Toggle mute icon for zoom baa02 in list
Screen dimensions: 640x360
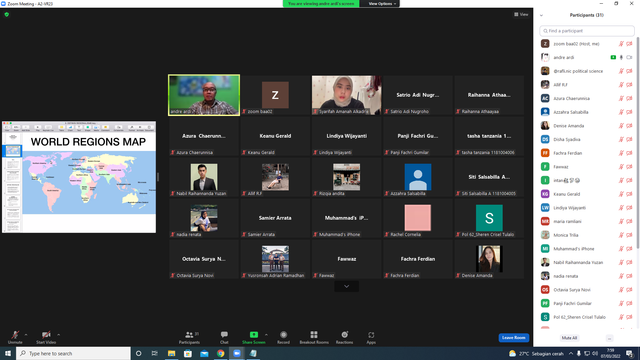click(x=621, y=44)
